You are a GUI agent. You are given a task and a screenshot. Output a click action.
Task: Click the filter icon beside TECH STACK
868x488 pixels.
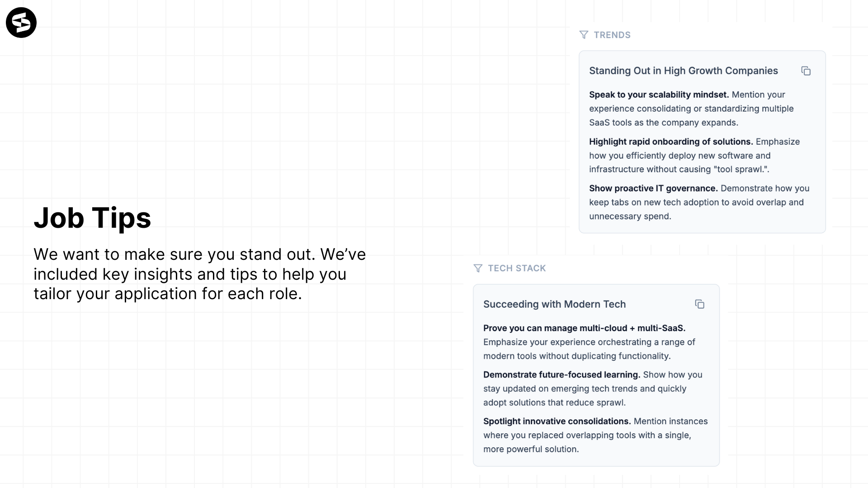point(478,268)
